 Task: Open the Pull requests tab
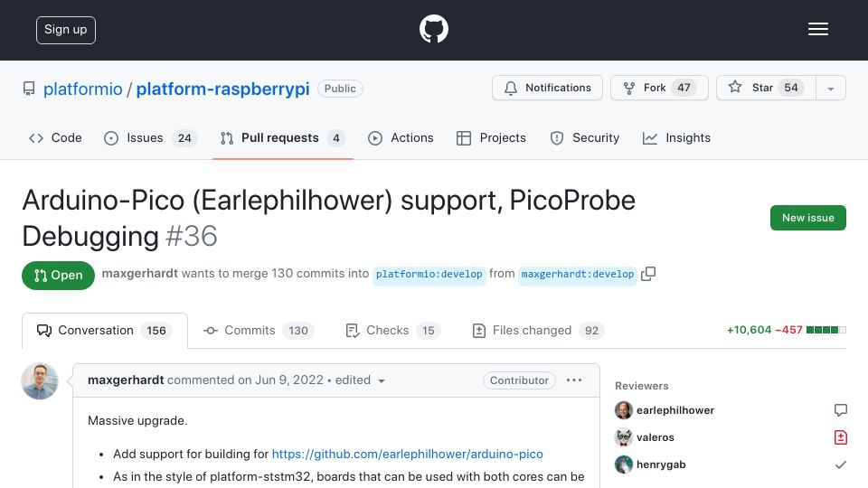pyautogui.click(x=283, y=137)
